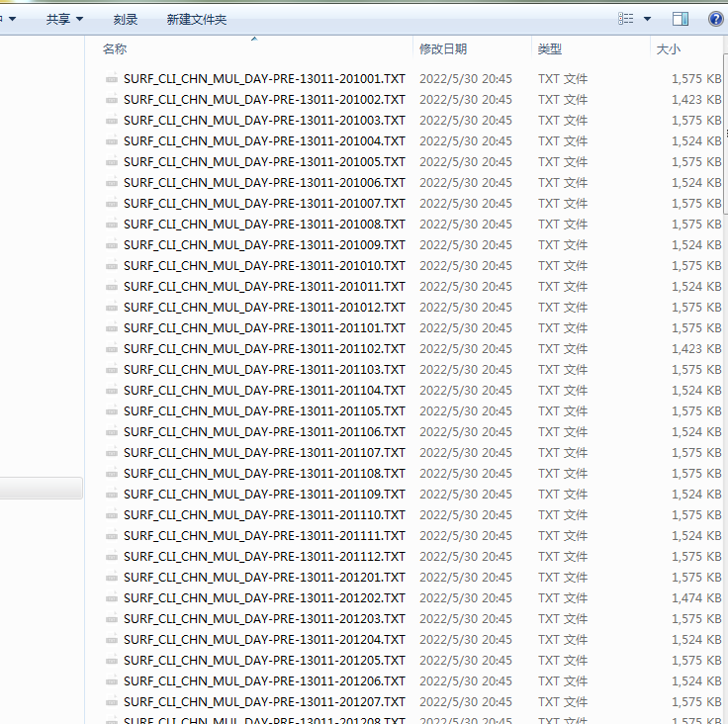Screen dimensions: 728x724
Task: Open the help question mark icon
Action: click(715, 19)
